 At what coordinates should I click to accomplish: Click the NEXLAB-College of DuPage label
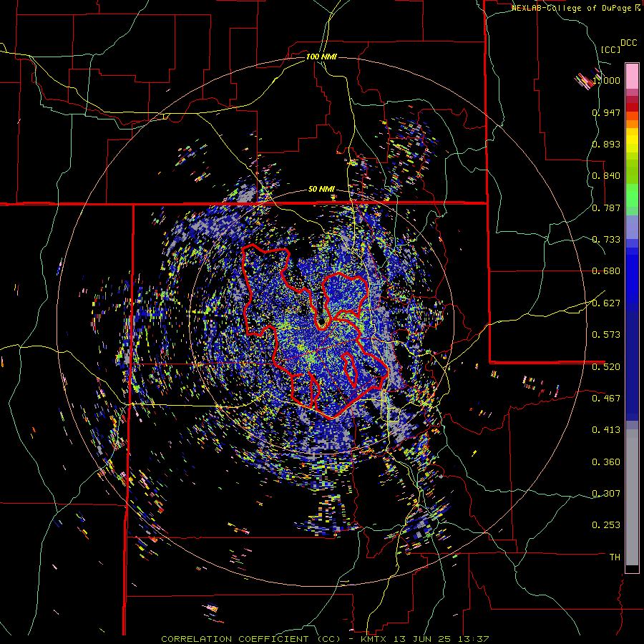click(571, 8)
